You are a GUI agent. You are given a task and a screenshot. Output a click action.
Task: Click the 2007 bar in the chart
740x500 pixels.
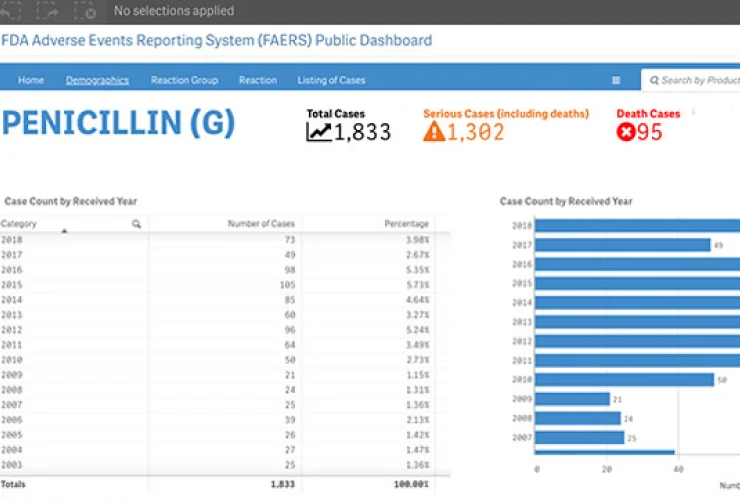580,438
